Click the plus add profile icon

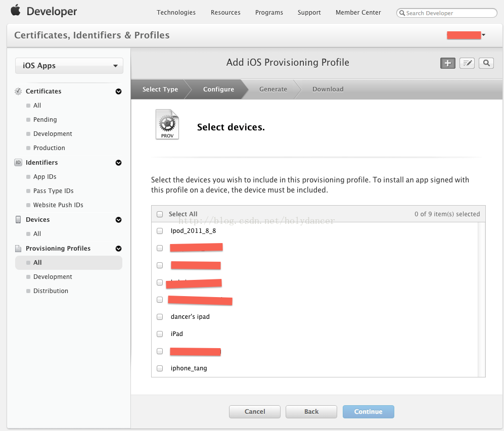447,63
